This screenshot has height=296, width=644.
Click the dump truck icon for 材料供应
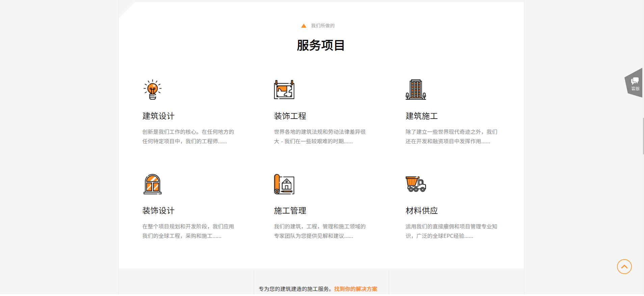(x=415, y=184)
